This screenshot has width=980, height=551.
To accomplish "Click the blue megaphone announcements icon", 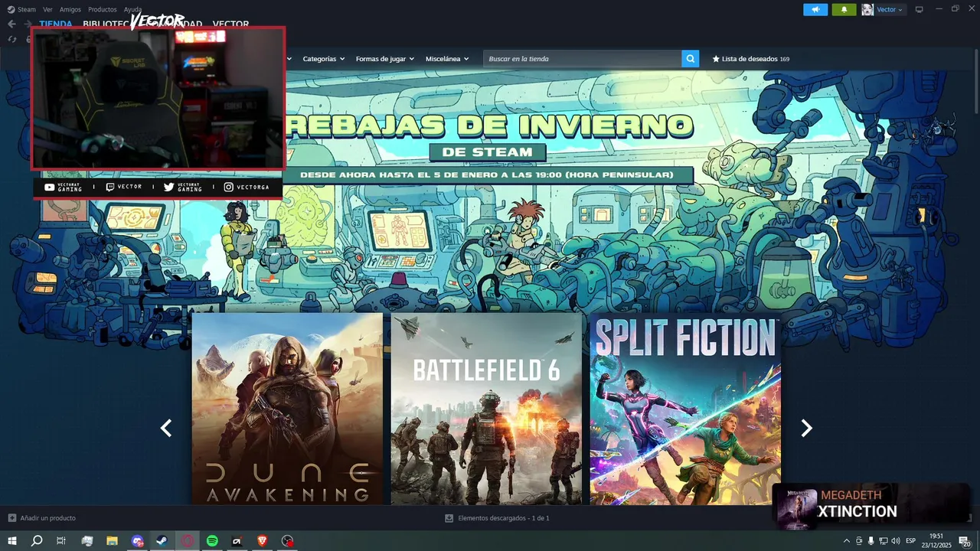I will click(815, 9).
